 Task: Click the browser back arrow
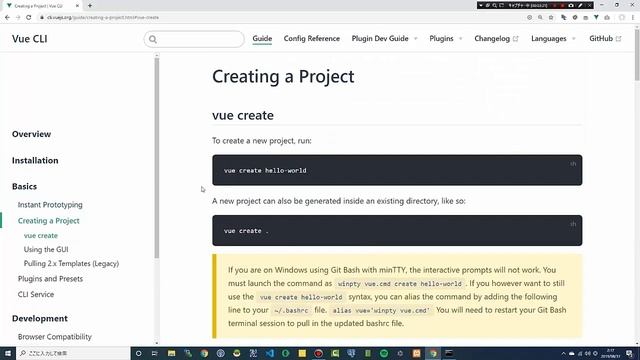click(x=7, y=18)
